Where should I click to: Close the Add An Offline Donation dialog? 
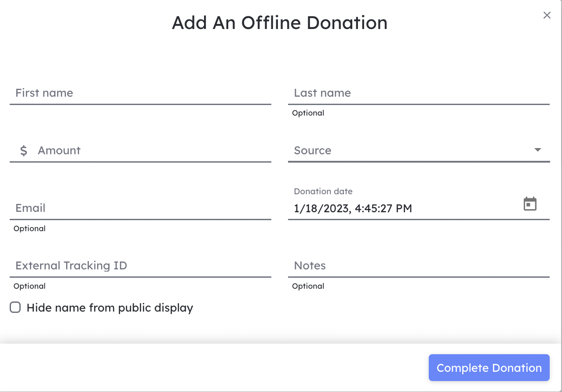[547, 15]
